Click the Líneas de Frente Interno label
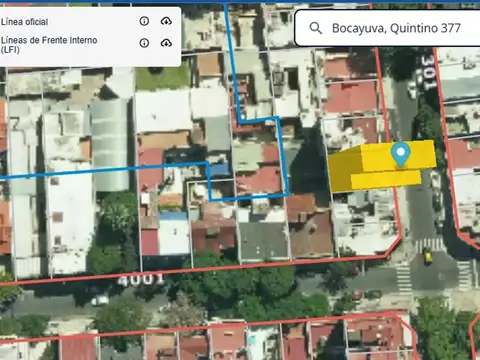 pyautogui.click(x=49, y=45)
